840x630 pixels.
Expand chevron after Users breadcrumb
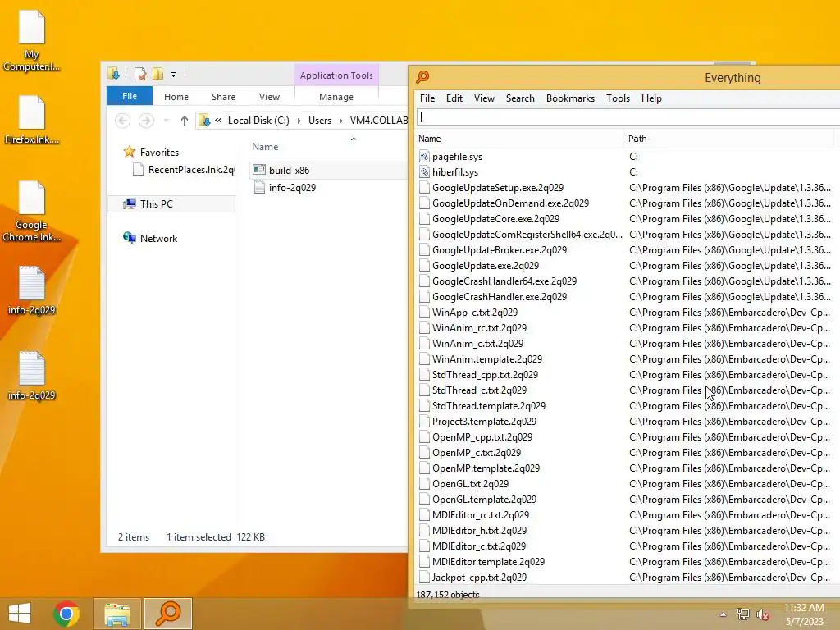[340, 121]
